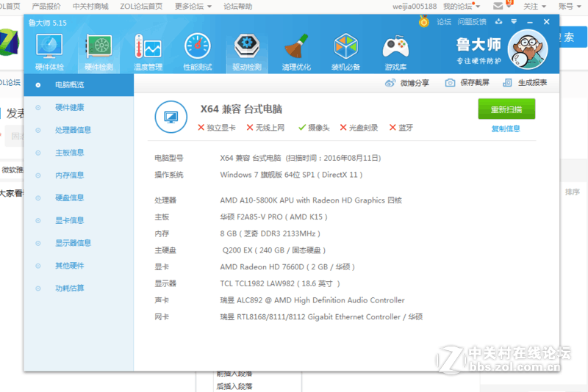Click the RTL8168 Ethernet controller text
The width and height of the screenshot is (588, 392).
(321, 317)
